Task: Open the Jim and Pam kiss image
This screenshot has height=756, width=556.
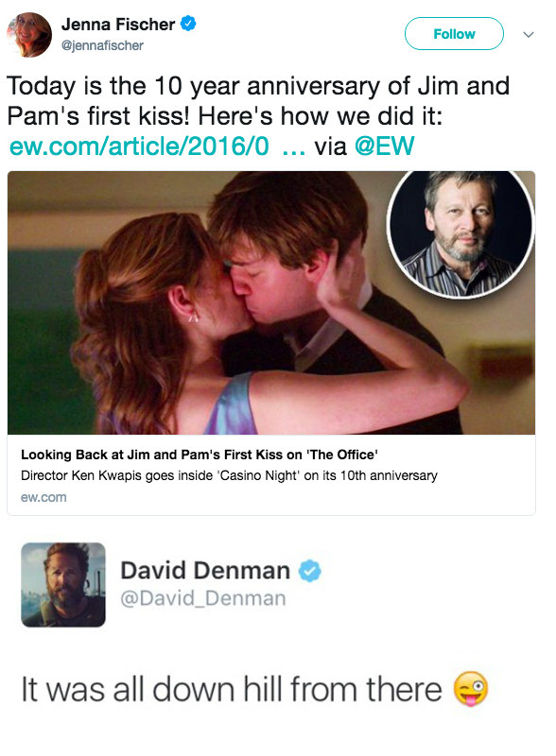Action: 271,302
